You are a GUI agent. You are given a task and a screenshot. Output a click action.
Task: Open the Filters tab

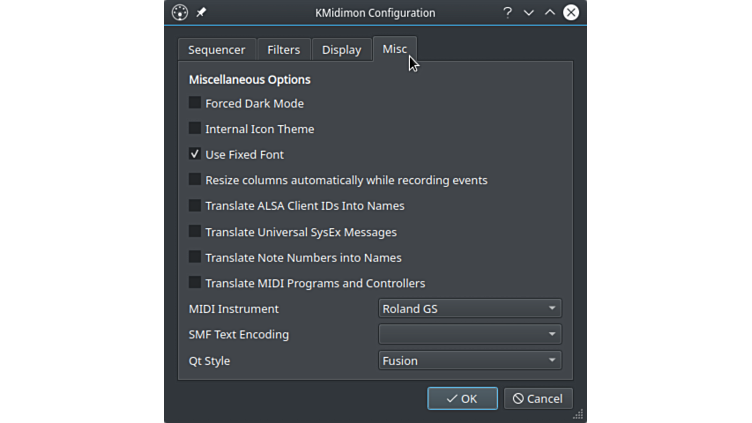(283, 50)
